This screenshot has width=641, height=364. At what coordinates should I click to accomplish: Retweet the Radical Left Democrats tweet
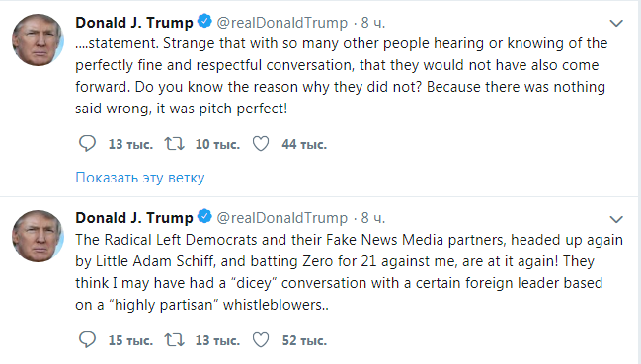(174, 340)
